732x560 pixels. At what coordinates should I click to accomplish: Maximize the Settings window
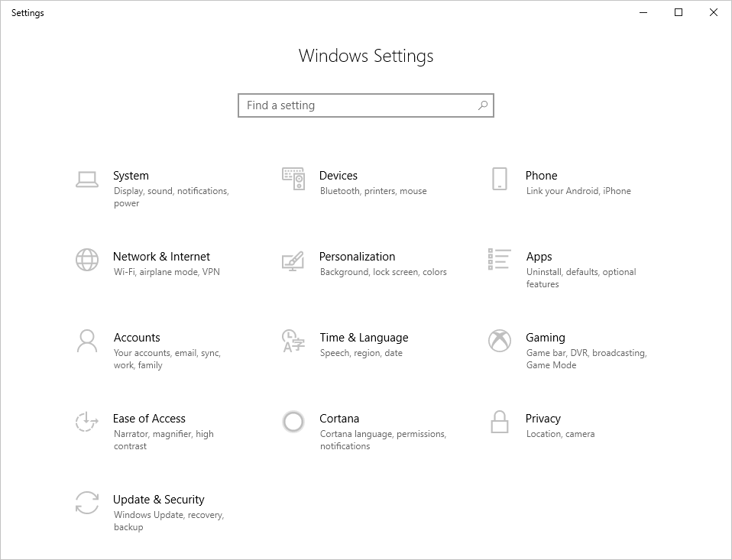679,12
